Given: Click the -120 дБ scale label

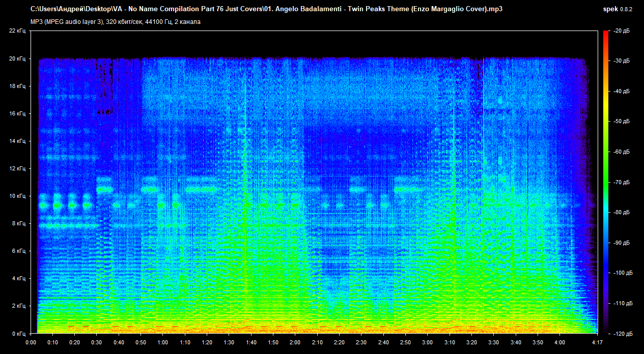Looking at the screenshot, I should (x=624, y=333).
